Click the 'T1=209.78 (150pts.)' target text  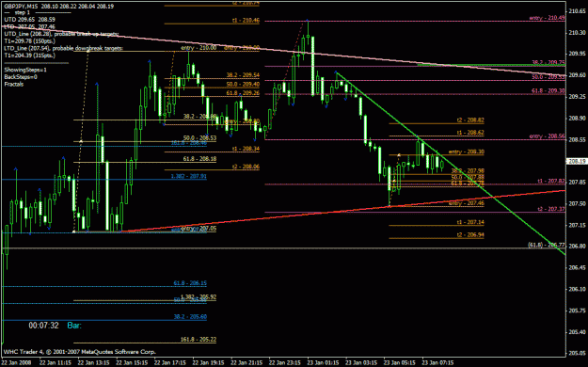coord(29,40)
